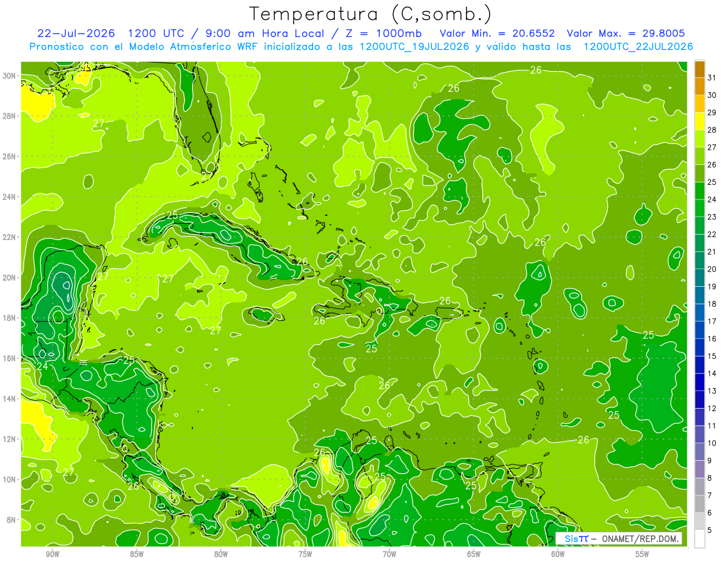Click the '20N' latitude axis label
The image size is (728, 562).
[10, 278]
